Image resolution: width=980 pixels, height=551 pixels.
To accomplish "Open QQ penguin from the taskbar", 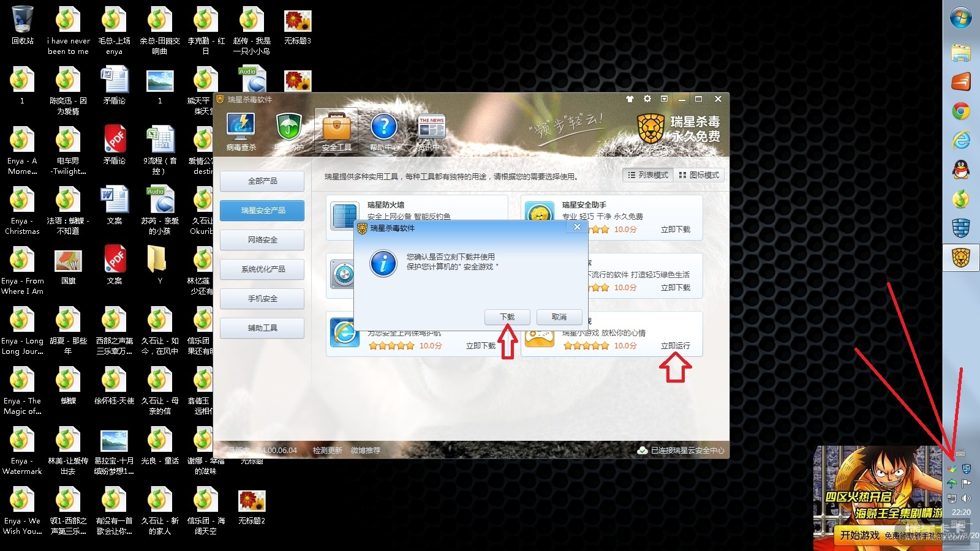I will point(961,170).
